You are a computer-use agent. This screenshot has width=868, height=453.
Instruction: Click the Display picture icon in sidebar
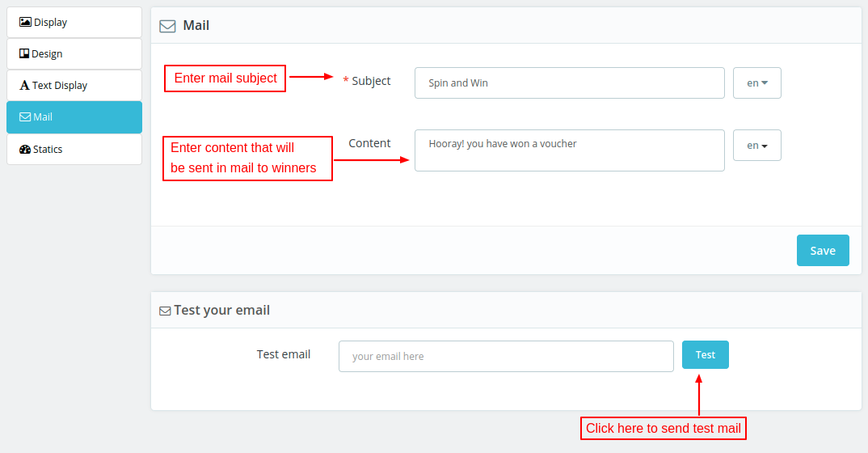(x=25, y=23)
